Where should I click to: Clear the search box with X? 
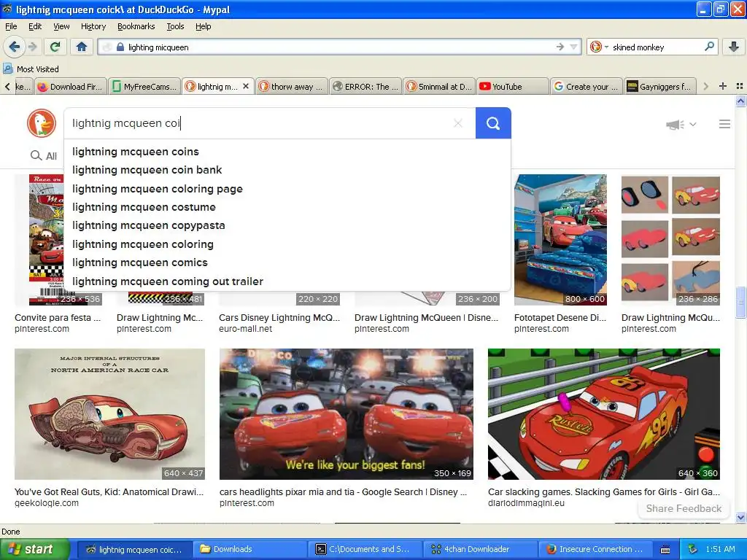pos(458,123)
